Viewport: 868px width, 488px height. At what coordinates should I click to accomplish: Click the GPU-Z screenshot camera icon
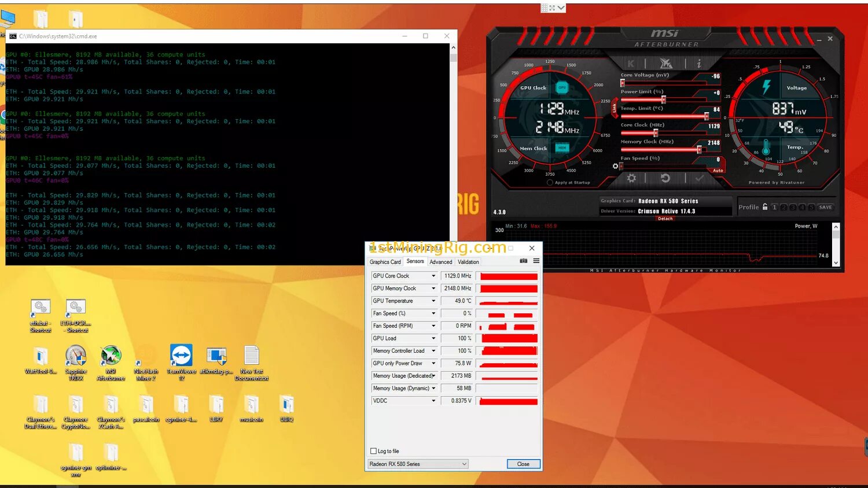point(524,261)
